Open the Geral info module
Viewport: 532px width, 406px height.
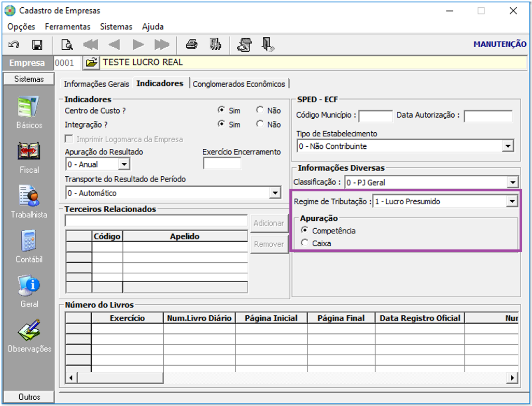pos(29,292)
